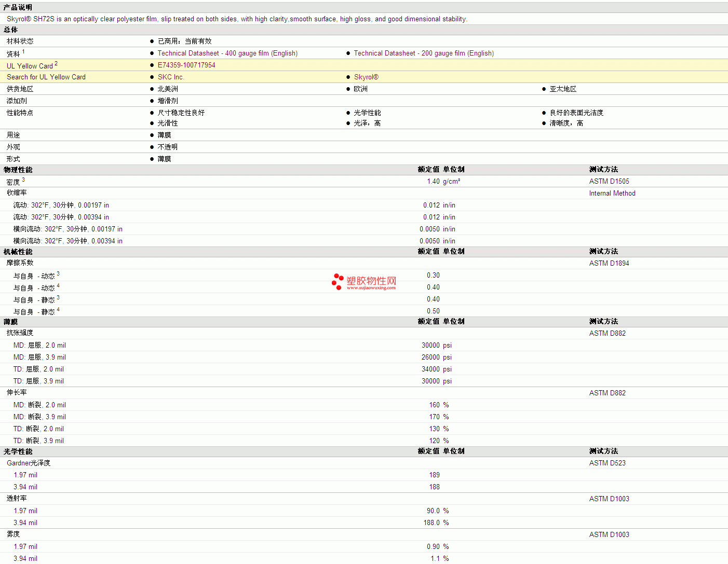Select the Gardner光泽度 row label
The width and height of the screenshot is (728, 564).
tap(29, 463)
